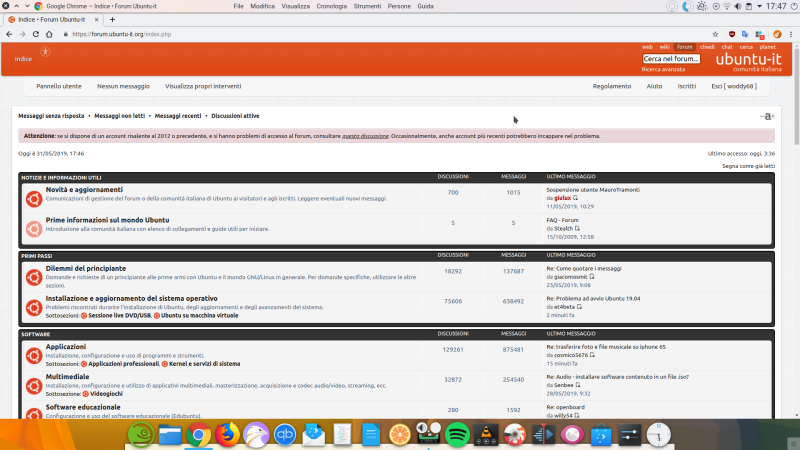Open the Modifica menu
Viewport: 800px width, 450px height.
pos(262,6)
